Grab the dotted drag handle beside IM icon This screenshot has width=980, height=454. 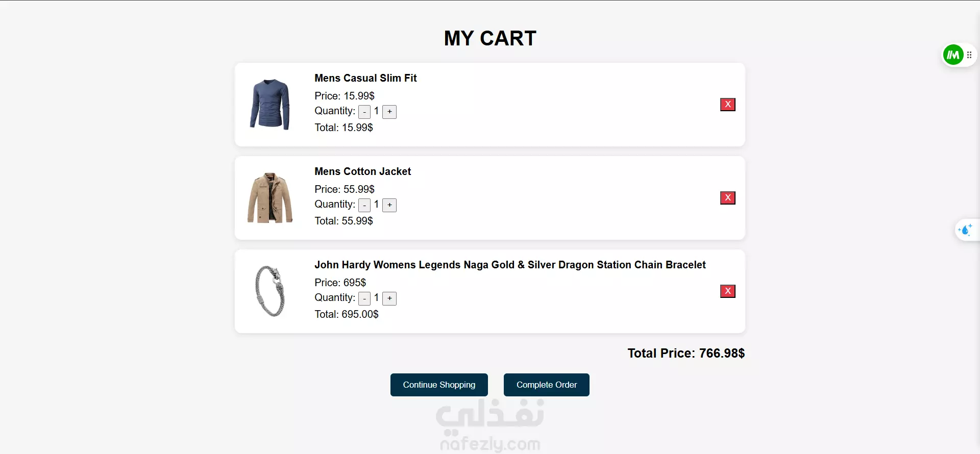[969, 55]
